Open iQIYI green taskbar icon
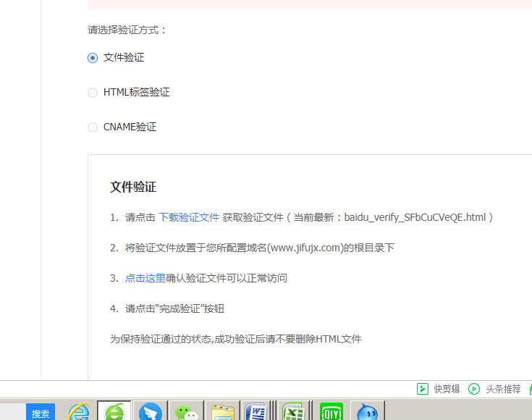 coord(331,412)
